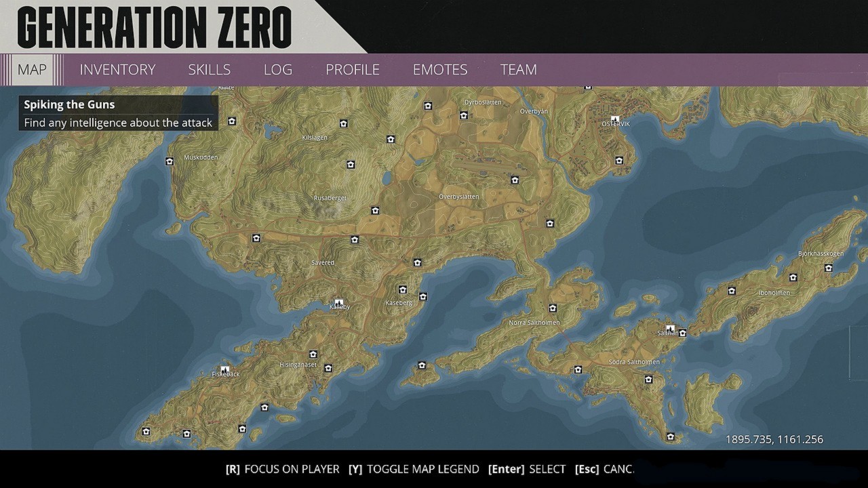Open the Inventory tab

[117, 70]
